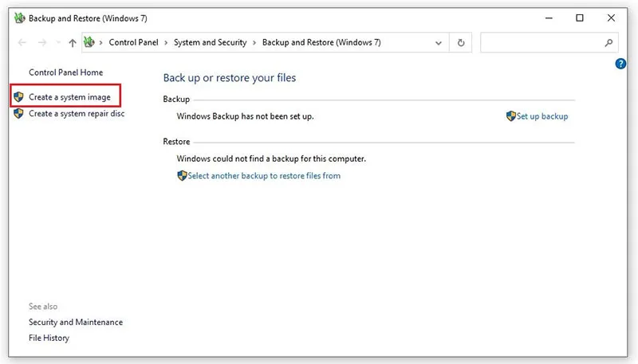This screenshot has height=364, width=638.
Task: Select Backup and Restore (Windows 7) breadcrumb
Action: pos(321,42)
